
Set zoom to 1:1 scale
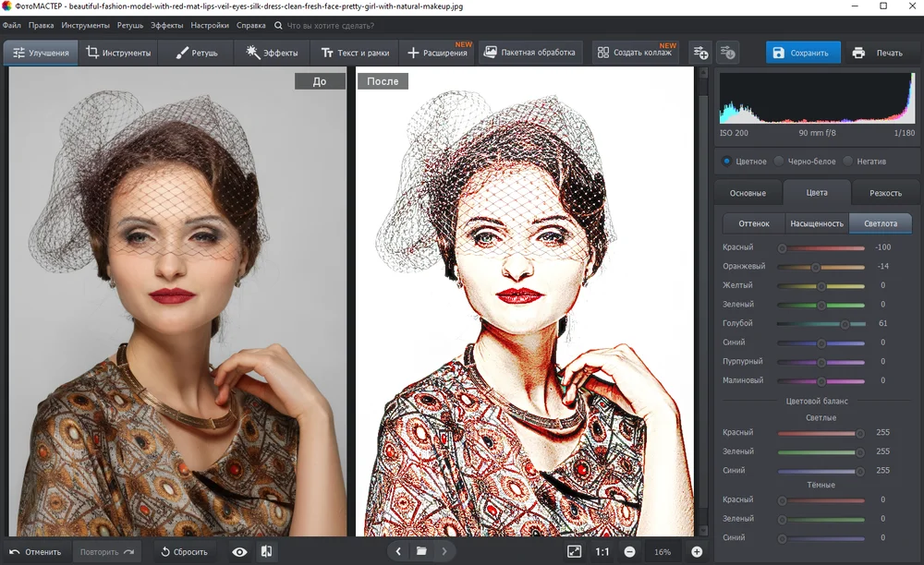pos(602,552)
